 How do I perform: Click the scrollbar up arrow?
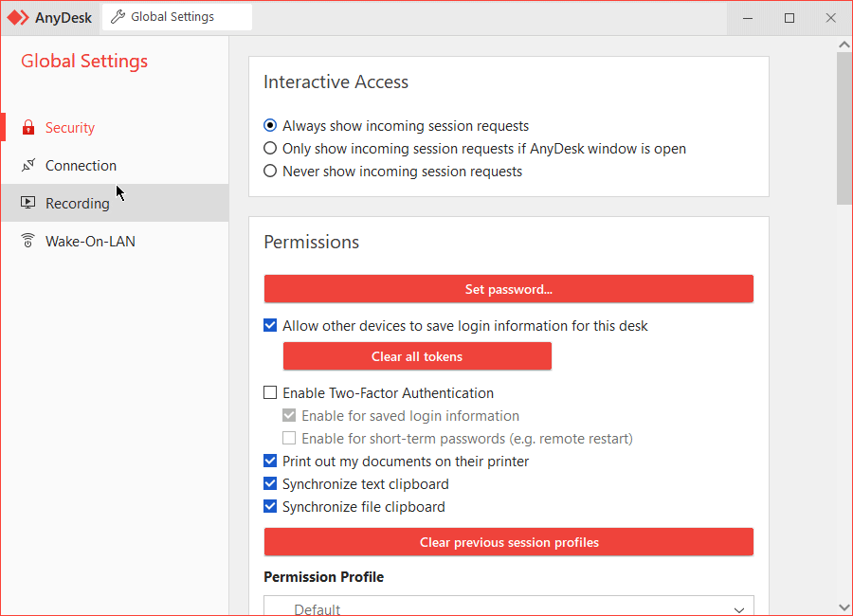click(x=844, y=45)
